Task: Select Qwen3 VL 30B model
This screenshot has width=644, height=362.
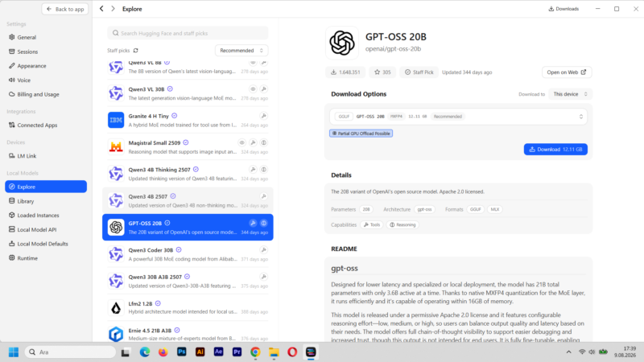Action: tap(188, 93)
